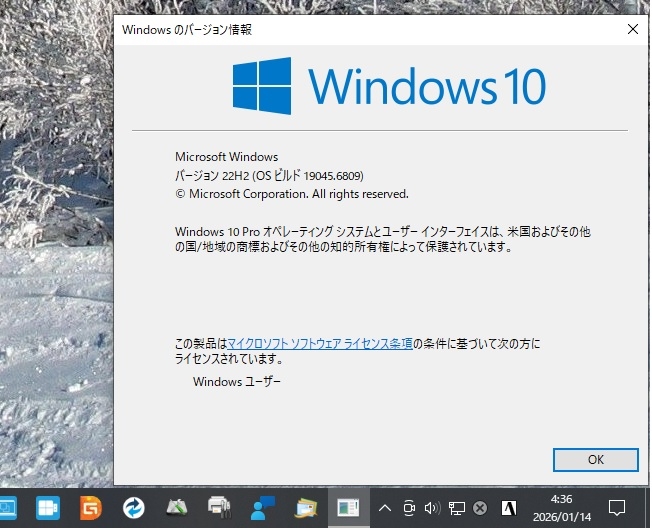Click the バージョン 22H2 (OS ビルド 19045.6809) text

coord(269,175)
